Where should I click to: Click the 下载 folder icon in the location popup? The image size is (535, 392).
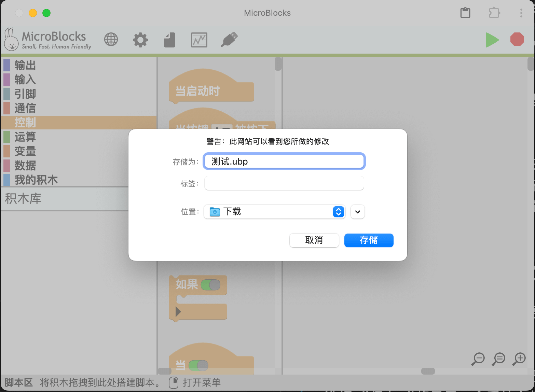(215, 212)
